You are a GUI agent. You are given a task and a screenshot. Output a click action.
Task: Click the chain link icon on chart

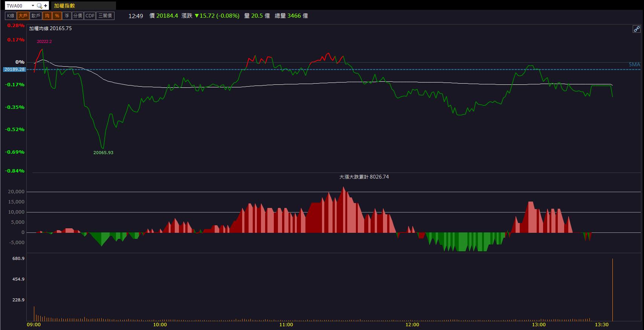(636, 29)
